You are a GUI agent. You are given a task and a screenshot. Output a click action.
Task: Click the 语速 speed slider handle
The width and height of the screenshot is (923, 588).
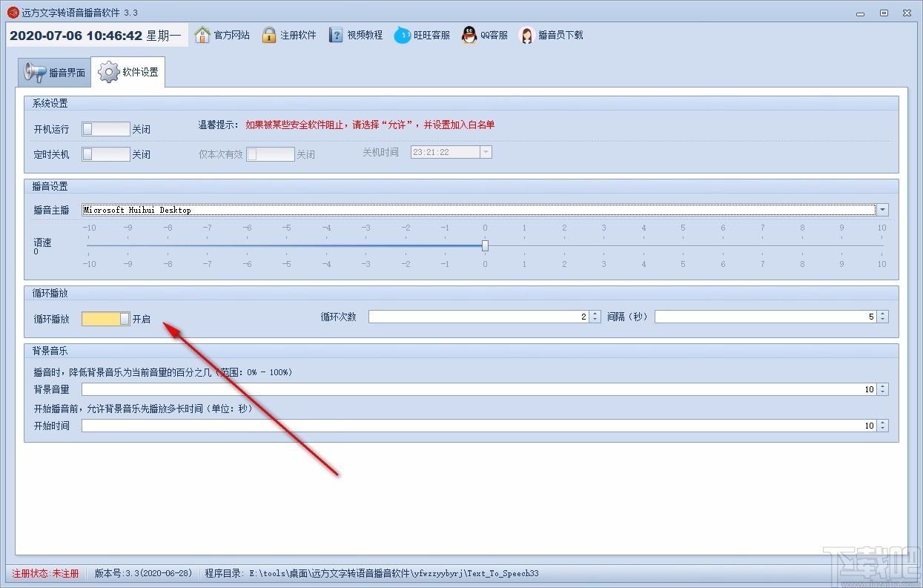pyautogui.click(x=485, y=245)
